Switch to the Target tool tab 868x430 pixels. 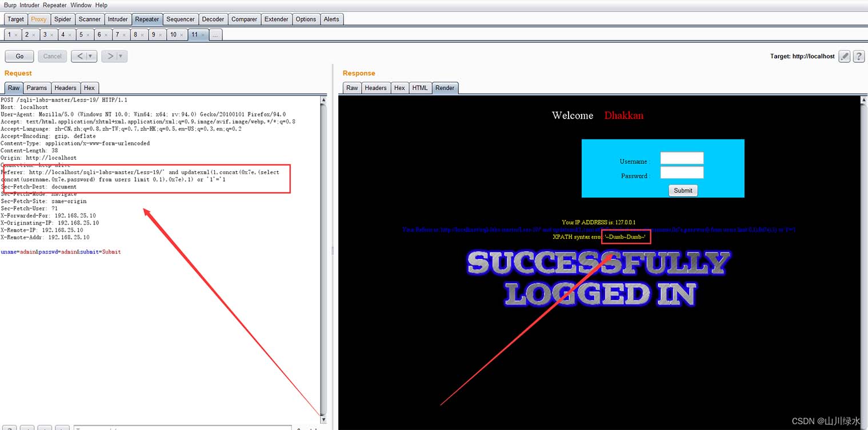point(15,19)
